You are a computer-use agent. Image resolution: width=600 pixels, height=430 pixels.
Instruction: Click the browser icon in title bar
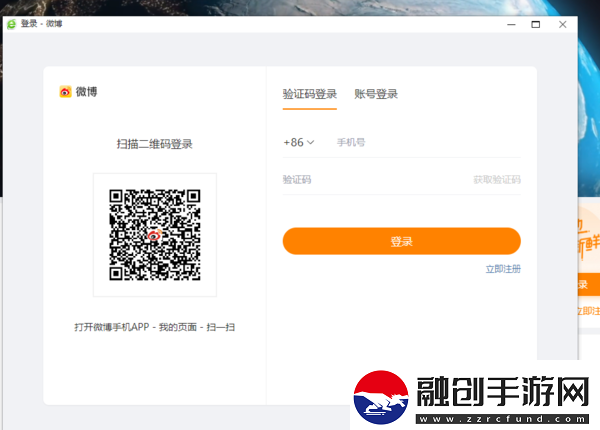[11, 24]
